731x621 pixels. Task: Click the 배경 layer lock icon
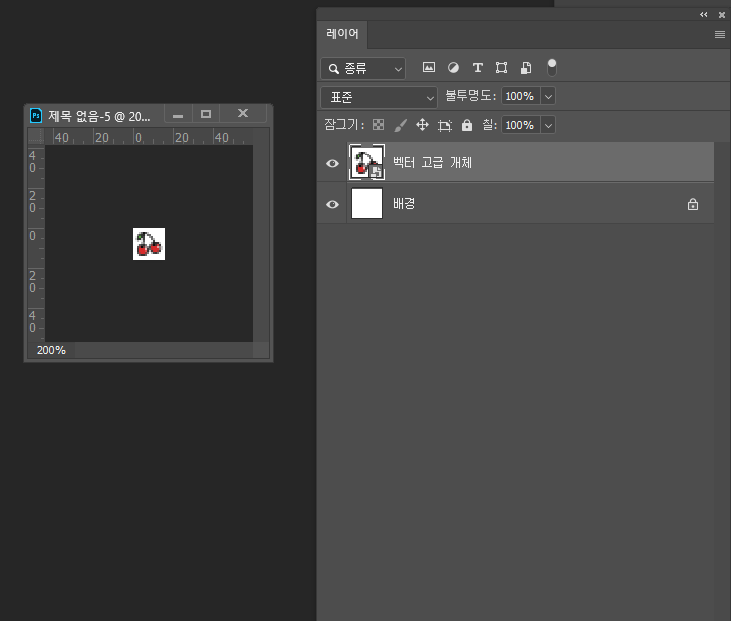(693, 204)
